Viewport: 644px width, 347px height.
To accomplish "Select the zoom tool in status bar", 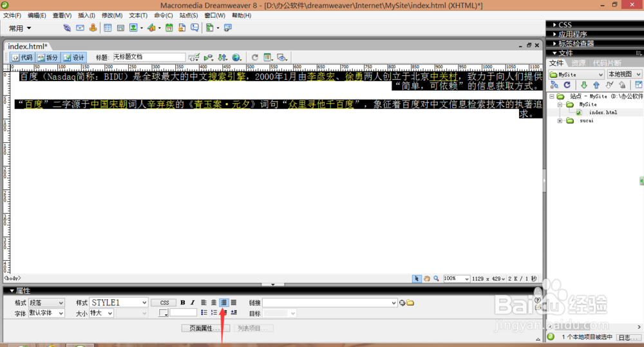I will [436, 278].
